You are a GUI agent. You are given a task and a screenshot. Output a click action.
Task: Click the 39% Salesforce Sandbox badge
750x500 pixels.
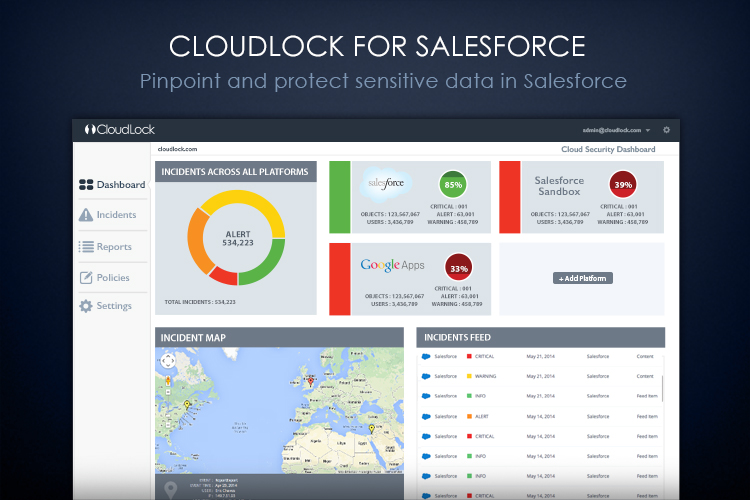point(623,185)
